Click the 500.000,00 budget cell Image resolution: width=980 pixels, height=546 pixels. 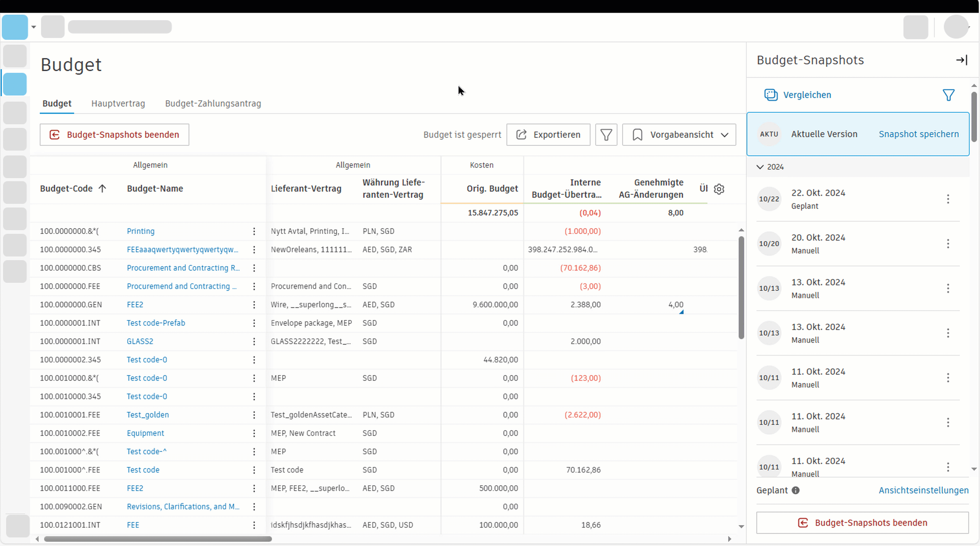point(498,488)
